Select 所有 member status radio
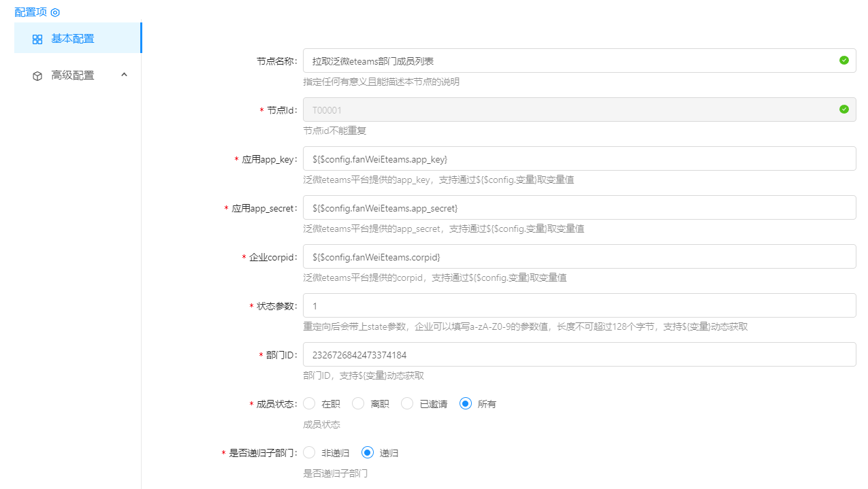 point(466,403)
